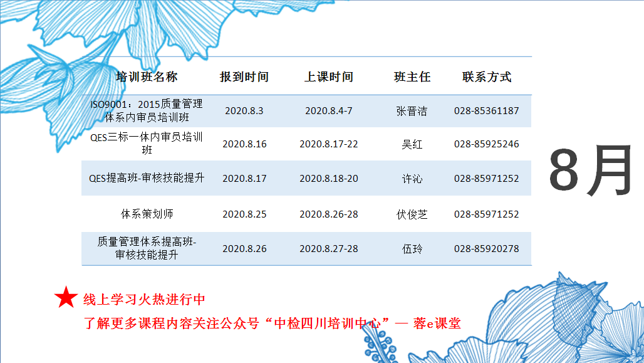
Task: Select the 培训班名称 column header
Action: (147, 77)
